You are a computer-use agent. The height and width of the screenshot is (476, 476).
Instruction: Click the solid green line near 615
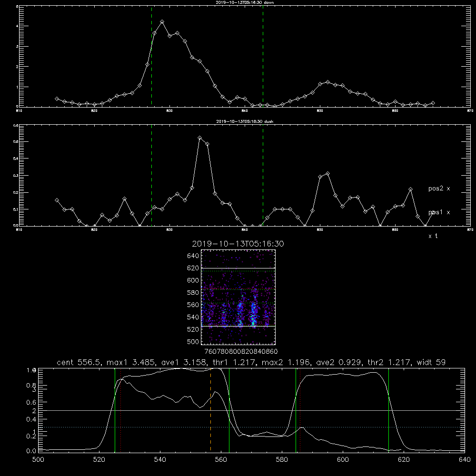coord(388,410)
